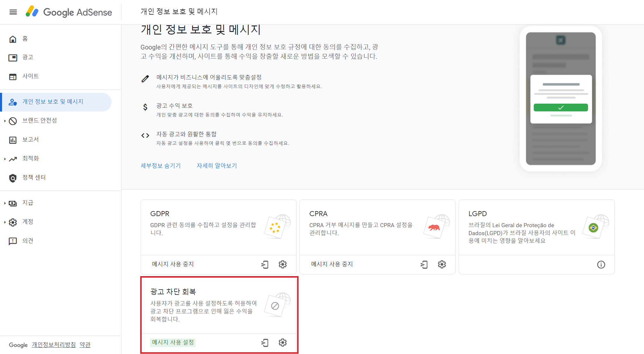Click the phone consent preview illustration

click(x=561, y=99)
